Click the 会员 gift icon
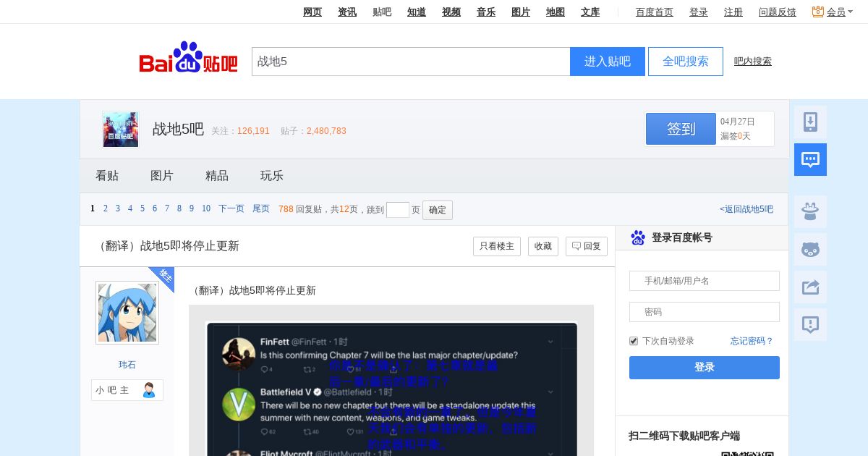This screenshot has height=456, width=868. pyautogui.click(x=818, y=12)
